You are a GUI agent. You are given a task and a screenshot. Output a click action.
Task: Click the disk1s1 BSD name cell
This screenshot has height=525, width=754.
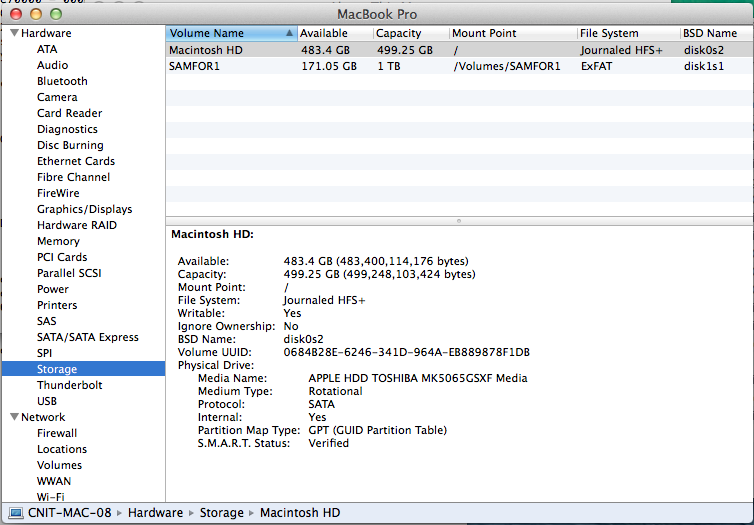point(704,66)
